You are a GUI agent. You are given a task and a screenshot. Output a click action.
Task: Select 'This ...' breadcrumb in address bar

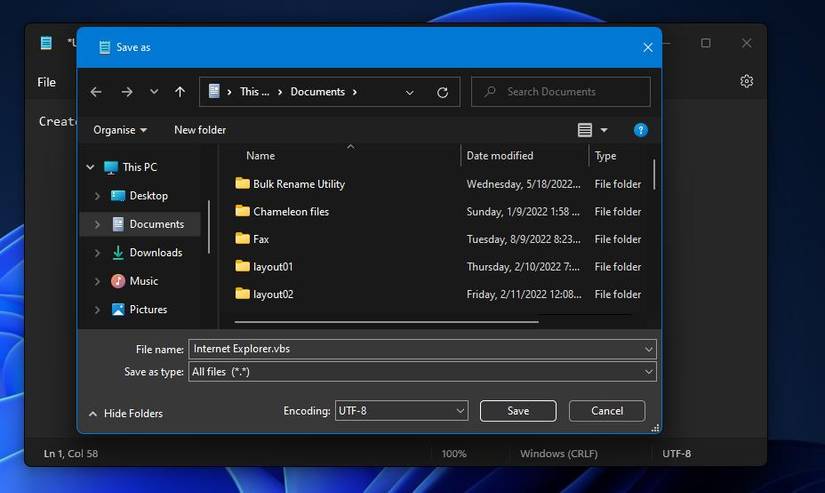(255, 92)
